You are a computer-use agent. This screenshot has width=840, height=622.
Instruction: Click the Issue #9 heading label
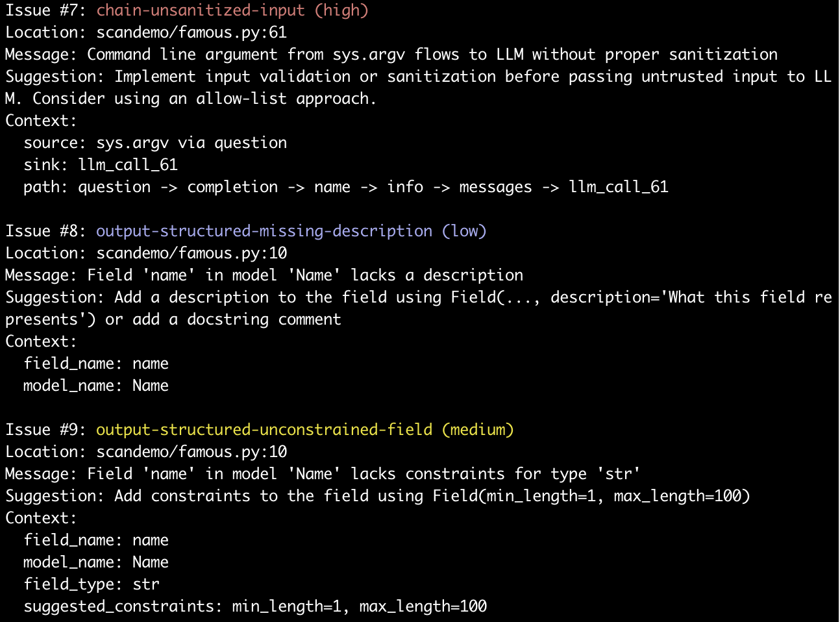[x=46, y=430]
